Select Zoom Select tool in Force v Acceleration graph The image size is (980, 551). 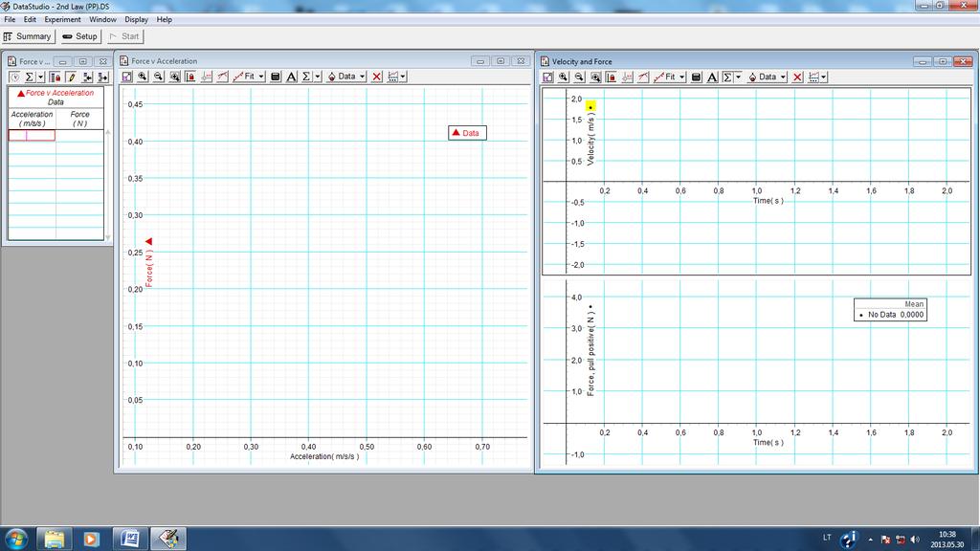(x=175, y=77)
